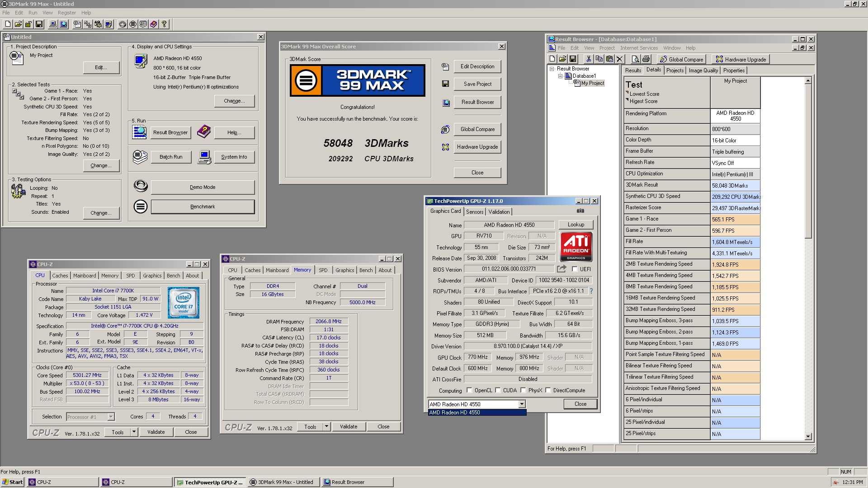Screen dimensions: 868x488
Task: Collapse the Database1 tree node
Action: (560, 76)
